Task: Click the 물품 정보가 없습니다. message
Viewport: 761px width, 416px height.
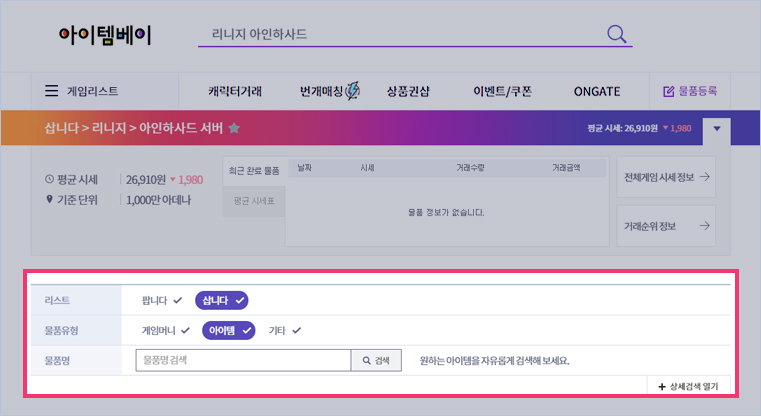Action: click(446, 213)
